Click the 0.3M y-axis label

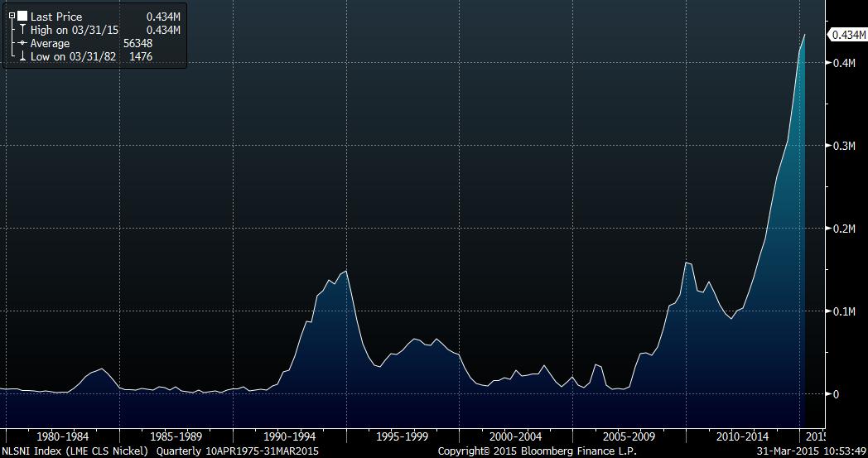[844, 146]
